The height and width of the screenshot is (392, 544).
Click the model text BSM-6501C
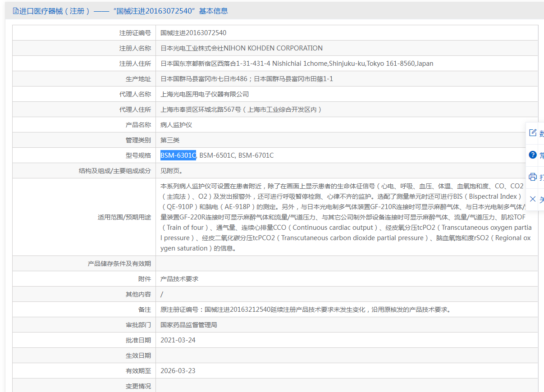pyautogui.click(x=217, y=155)
